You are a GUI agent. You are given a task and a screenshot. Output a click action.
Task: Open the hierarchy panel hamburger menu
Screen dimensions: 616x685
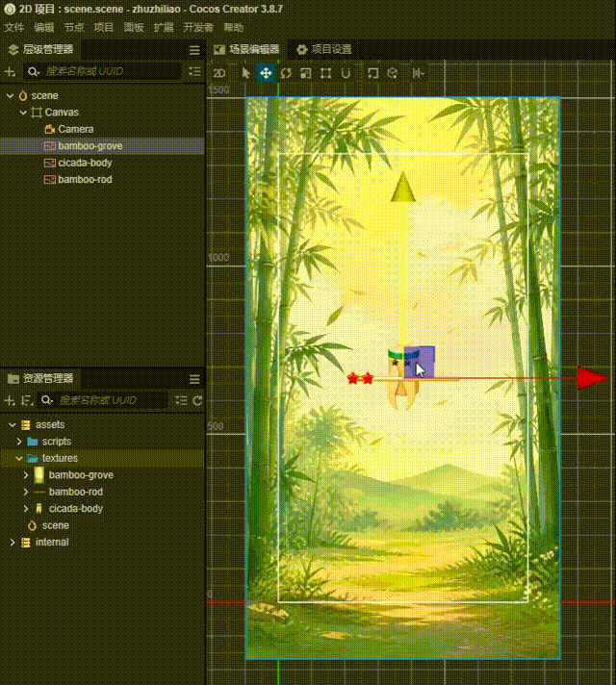tap(194, 50)
